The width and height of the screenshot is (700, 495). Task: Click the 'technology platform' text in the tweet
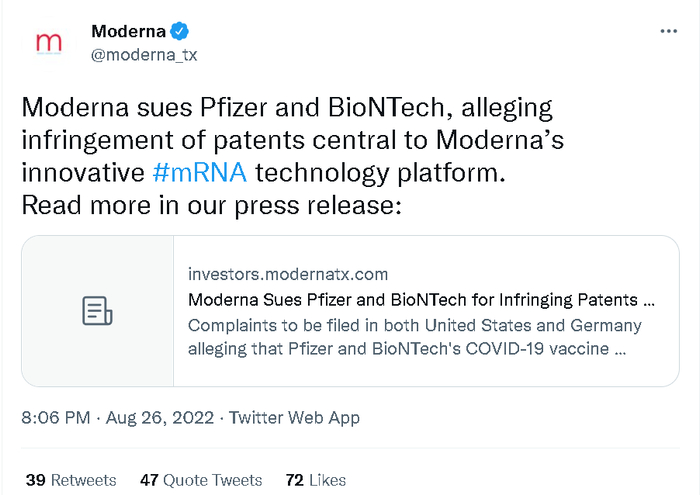379,172
